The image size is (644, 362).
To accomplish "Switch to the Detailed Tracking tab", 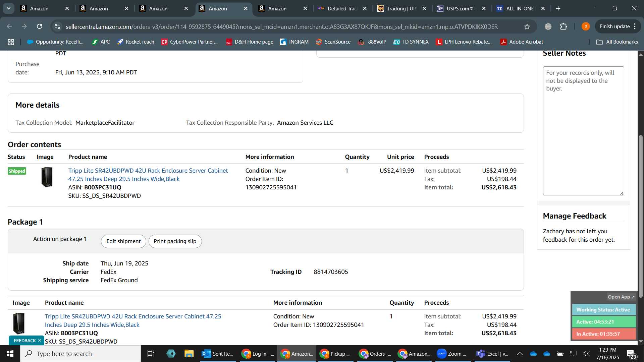I will coord(342,8).
